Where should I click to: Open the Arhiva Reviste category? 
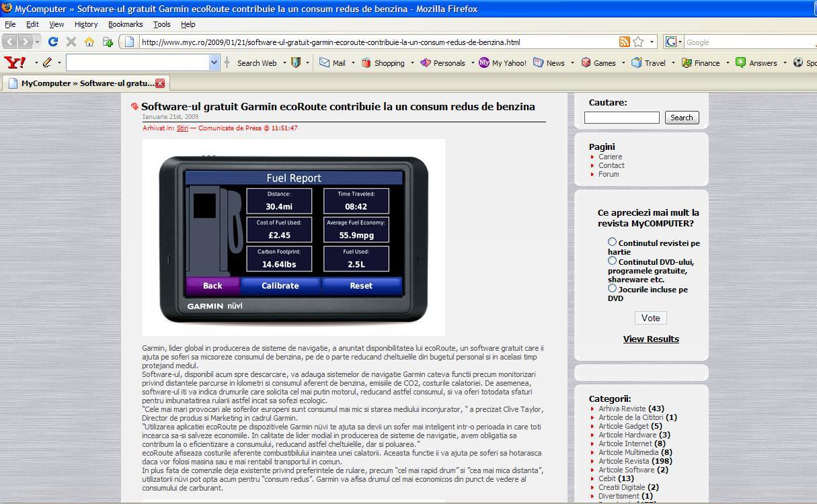click(622, 409)
